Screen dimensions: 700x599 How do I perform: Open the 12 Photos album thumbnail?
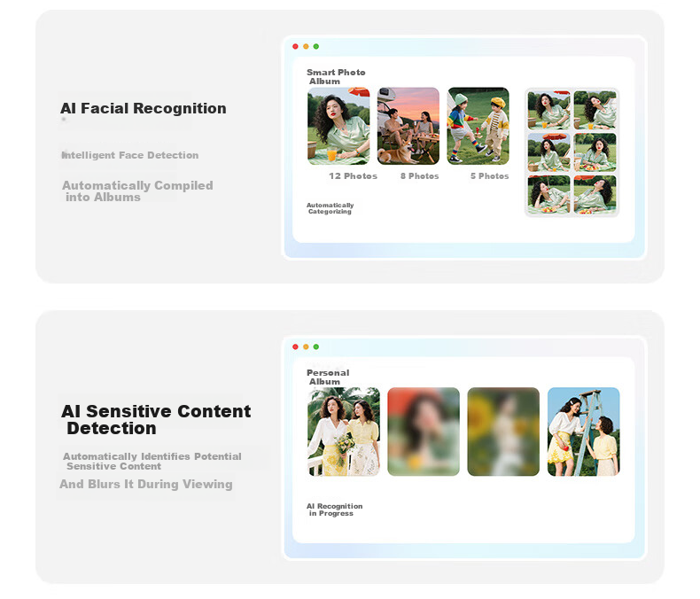[338, 126]
